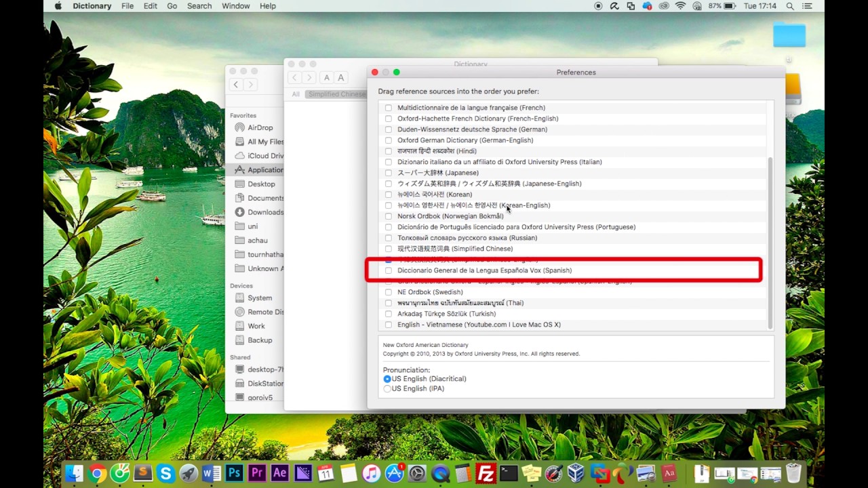This screenshot has width=868, height=488.
Task: Open the Apple menu
Action: (58, 6)
